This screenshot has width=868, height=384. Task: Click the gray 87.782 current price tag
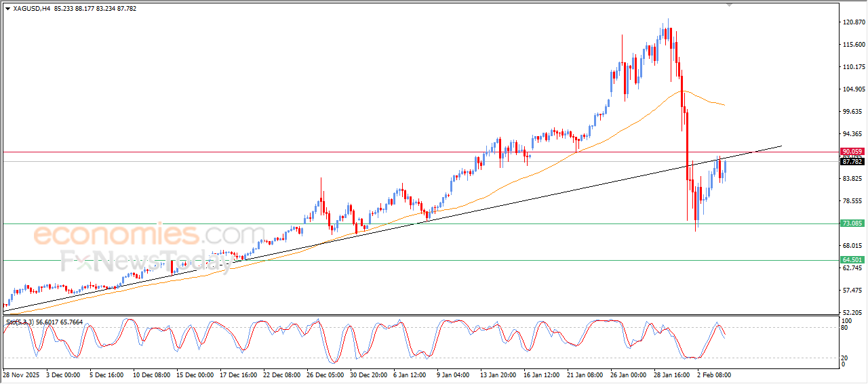(852, 162)
